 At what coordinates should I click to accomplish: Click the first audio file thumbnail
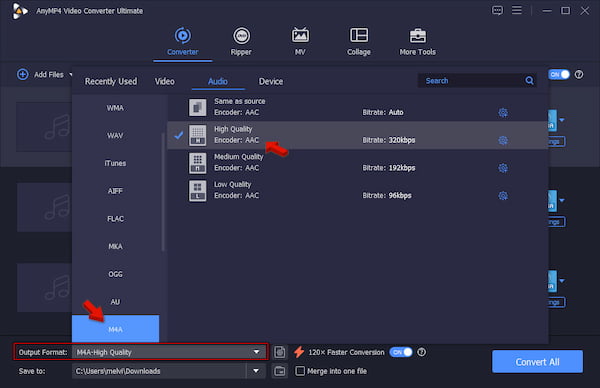coord(44,127)
